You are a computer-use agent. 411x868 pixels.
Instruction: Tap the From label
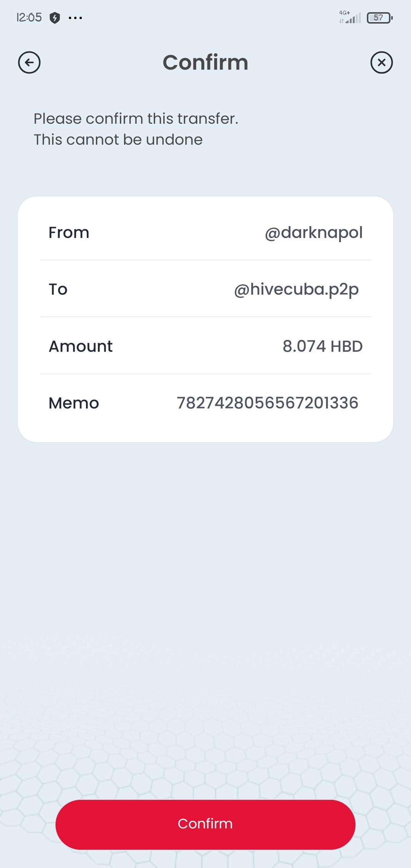(69, 233)
